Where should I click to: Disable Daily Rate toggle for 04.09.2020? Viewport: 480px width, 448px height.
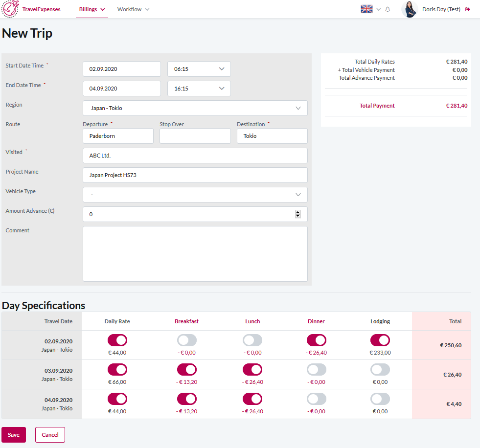(117, 399)
